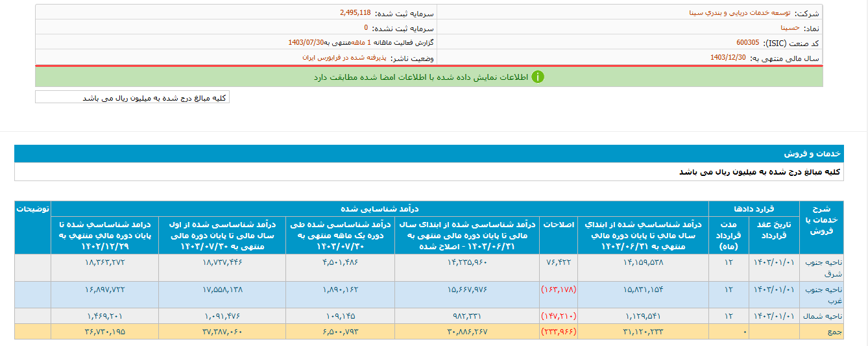
Task: Click the ISIC industry code 600305
Action: pyautogui.click(x=747, y=43)
